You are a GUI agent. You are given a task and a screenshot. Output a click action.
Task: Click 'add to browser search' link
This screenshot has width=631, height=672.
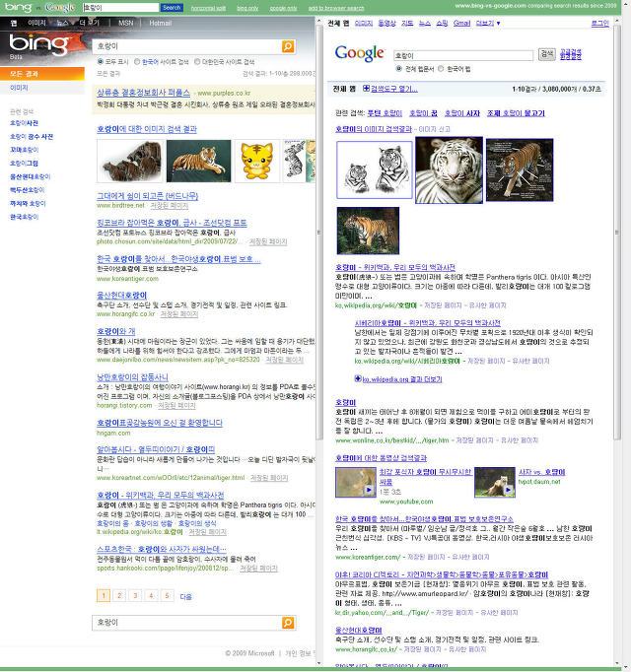pos(336,8)
